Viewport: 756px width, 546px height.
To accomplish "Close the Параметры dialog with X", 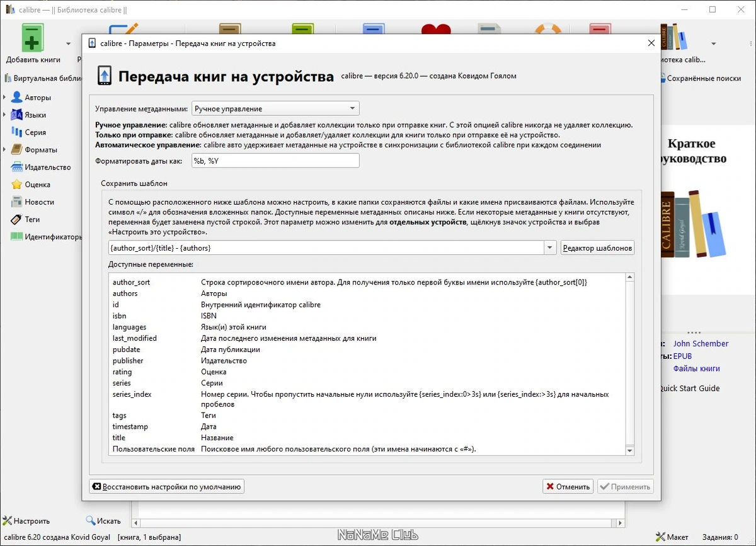I will [651, 43].
